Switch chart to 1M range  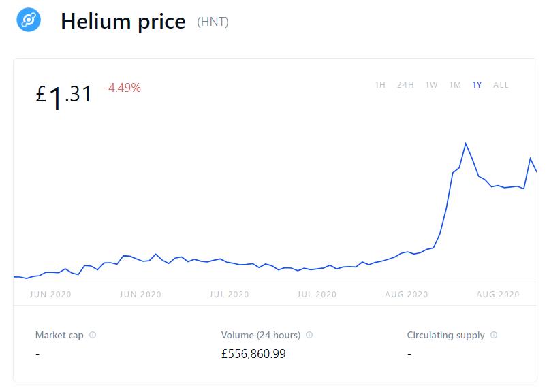tap(455, 85)
